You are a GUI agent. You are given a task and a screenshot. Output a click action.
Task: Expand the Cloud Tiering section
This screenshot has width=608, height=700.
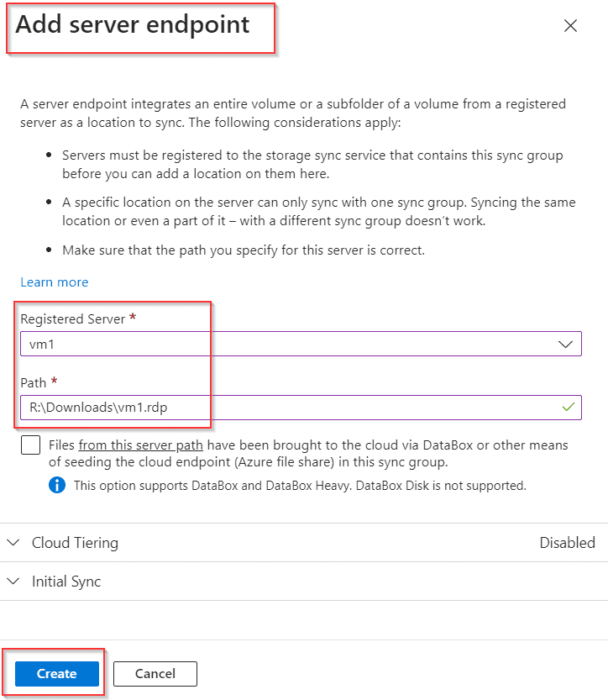click(76, 542)
